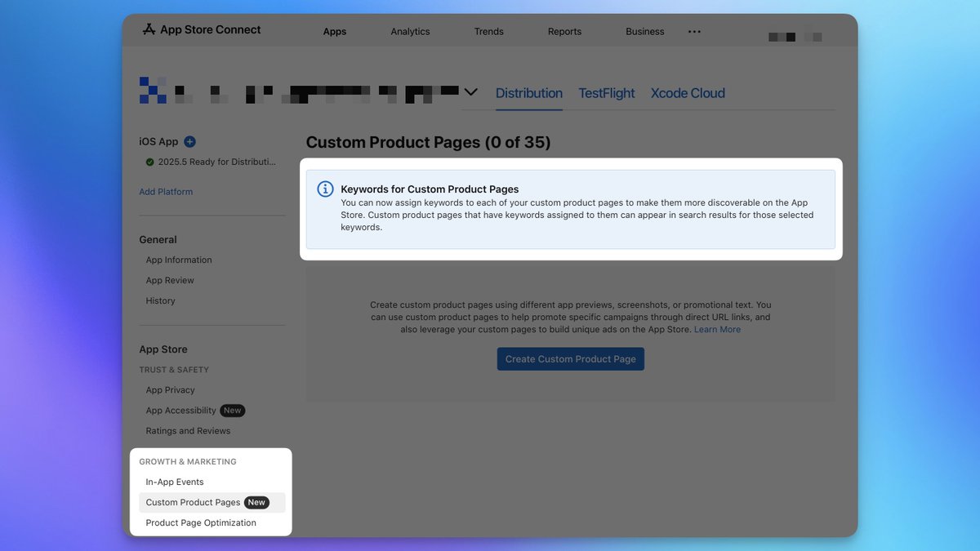Open App Review in sidebar
The image size is (980, 551).
coord(170,280)
